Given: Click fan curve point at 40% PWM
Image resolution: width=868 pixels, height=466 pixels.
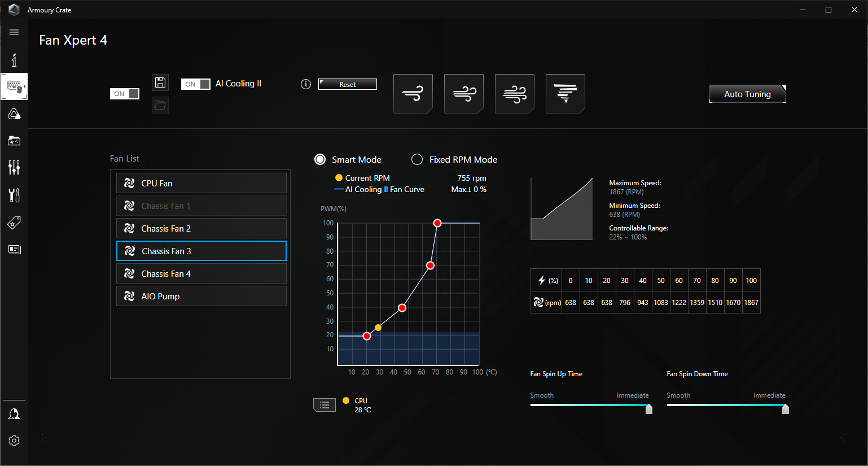Looking at the screenshot, I should click(x=402, y=308).
